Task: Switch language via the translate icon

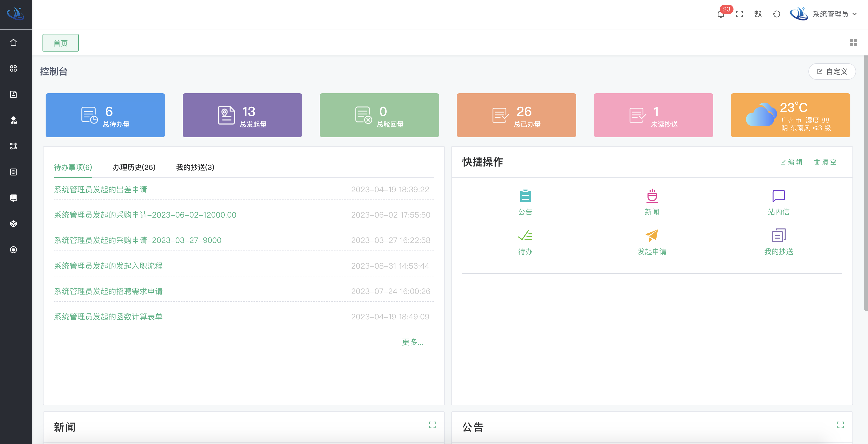Action: [x=758, y=14]
